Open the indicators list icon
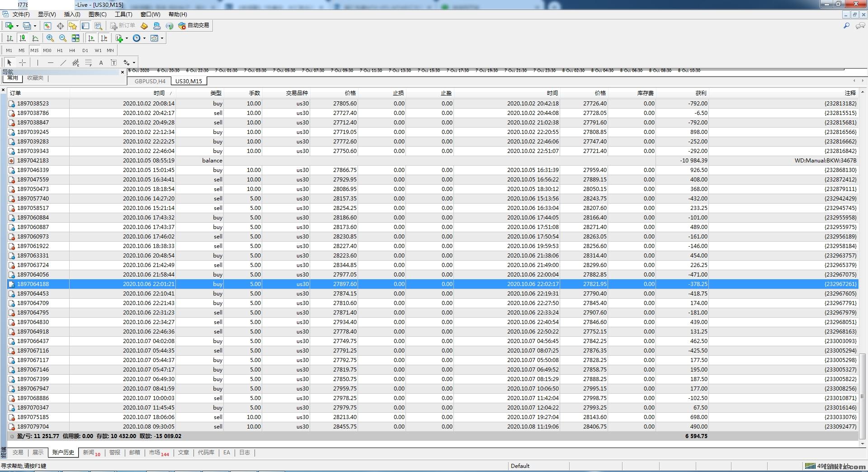This screenshot has width=868, height=472. [119, 38]
